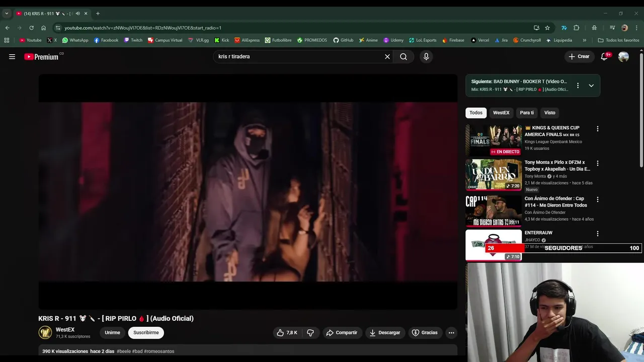This screenshot has width=644, height=362.
Task: Join WestEX channel with Unirme
Action: 112,333
